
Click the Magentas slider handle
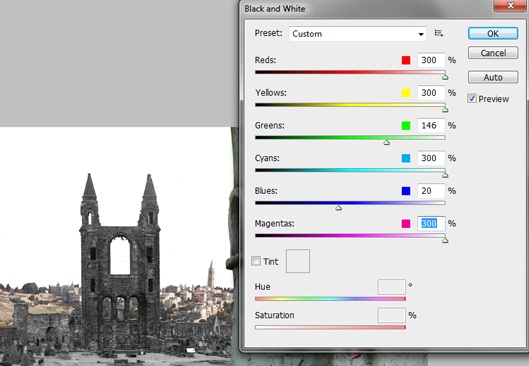point(445,241)
